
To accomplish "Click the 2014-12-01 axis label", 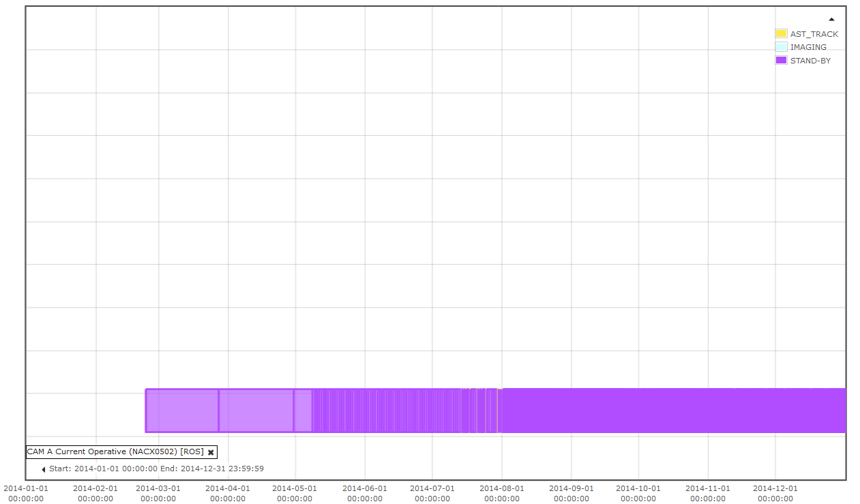I will pos(775,493).
